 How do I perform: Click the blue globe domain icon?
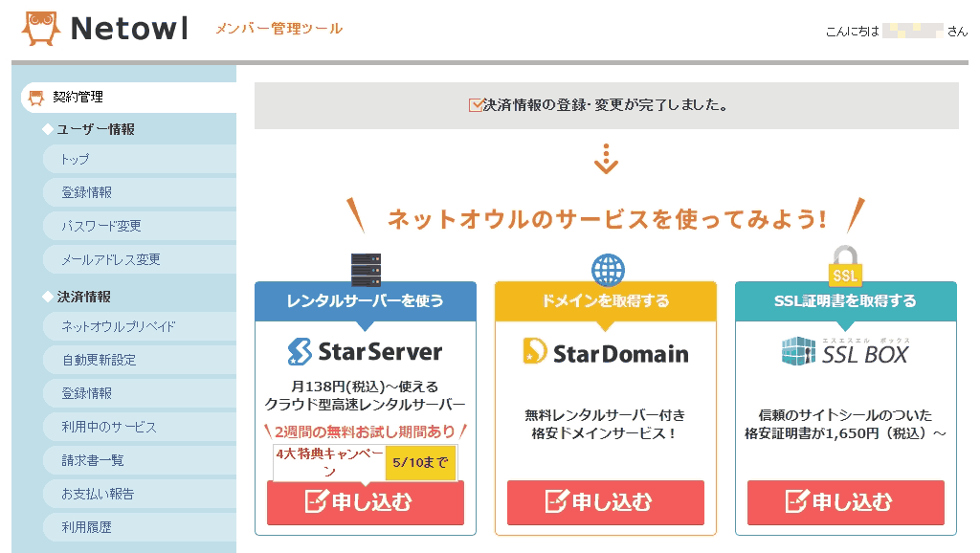[x=608, y=270]
